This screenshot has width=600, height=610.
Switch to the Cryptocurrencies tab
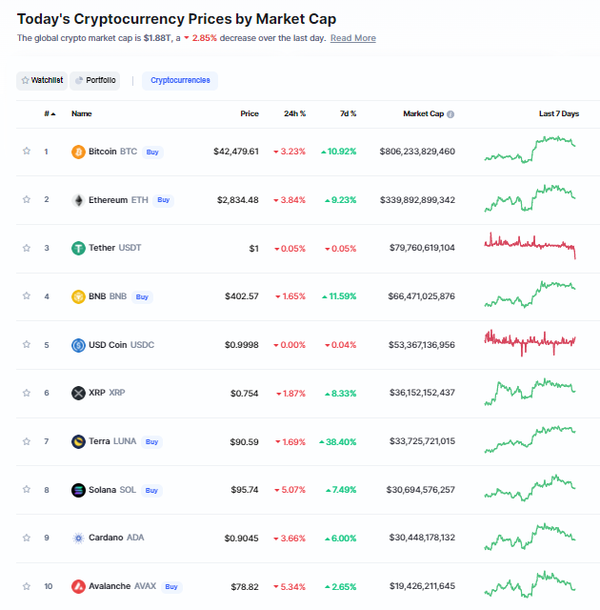point(180,81)
